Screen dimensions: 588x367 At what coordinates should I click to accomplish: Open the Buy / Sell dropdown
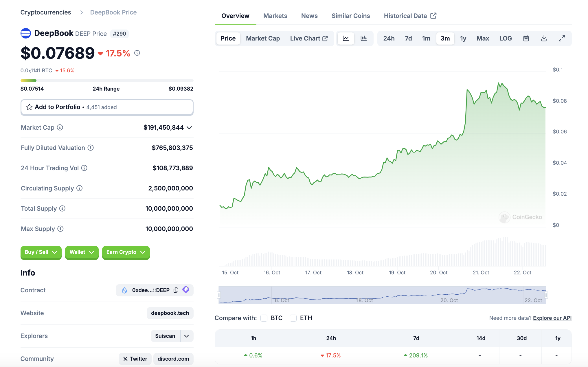click(41, 252)
